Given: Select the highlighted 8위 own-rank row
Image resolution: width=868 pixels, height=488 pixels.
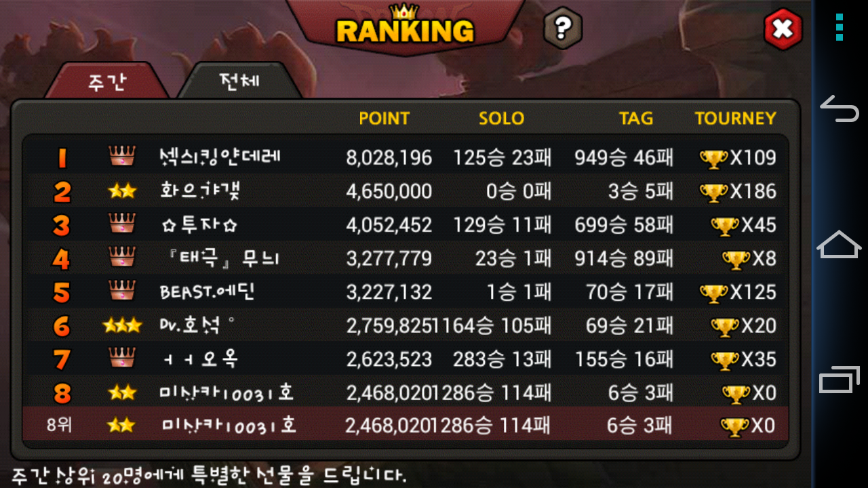Looking at the screenshot, I should (x=406, y=426).
